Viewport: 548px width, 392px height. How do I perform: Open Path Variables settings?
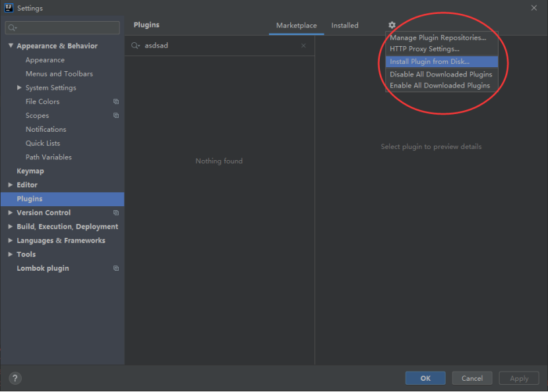pos(49,157)
